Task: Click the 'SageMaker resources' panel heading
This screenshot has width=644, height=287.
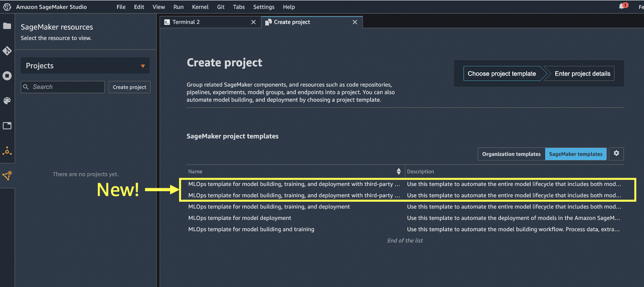Action: tap(57, 27)
